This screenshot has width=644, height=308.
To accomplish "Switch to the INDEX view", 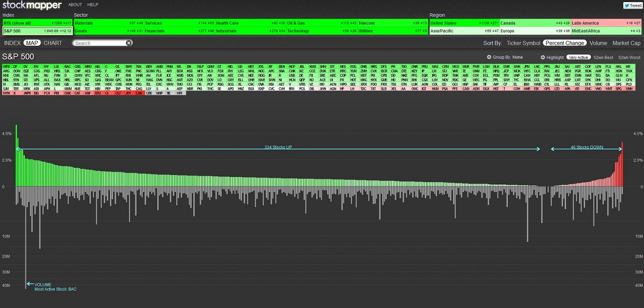I will coord(12,43).
